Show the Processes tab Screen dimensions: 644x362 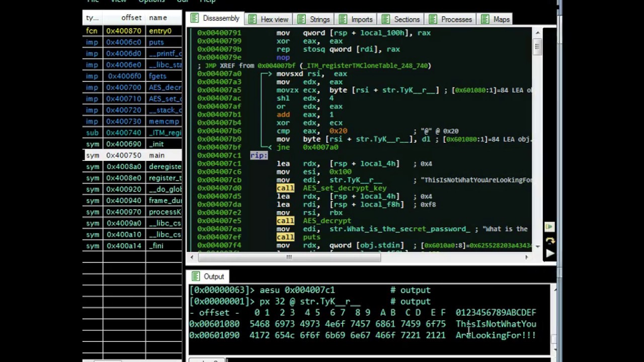tap(450, 20)
